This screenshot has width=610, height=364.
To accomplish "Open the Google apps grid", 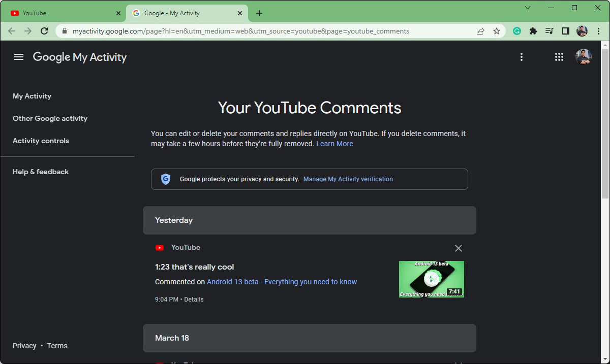I will click(559, 57).
